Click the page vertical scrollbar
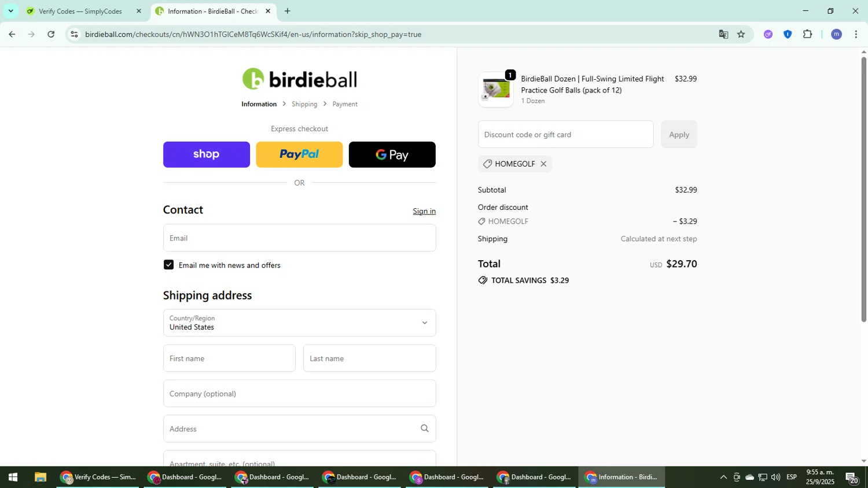868x488 pixels. coord(863,189)
